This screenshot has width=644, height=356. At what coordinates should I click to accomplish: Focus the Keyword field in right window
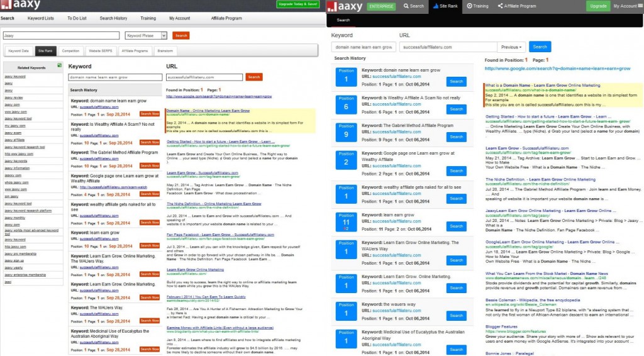click(364, 47)
